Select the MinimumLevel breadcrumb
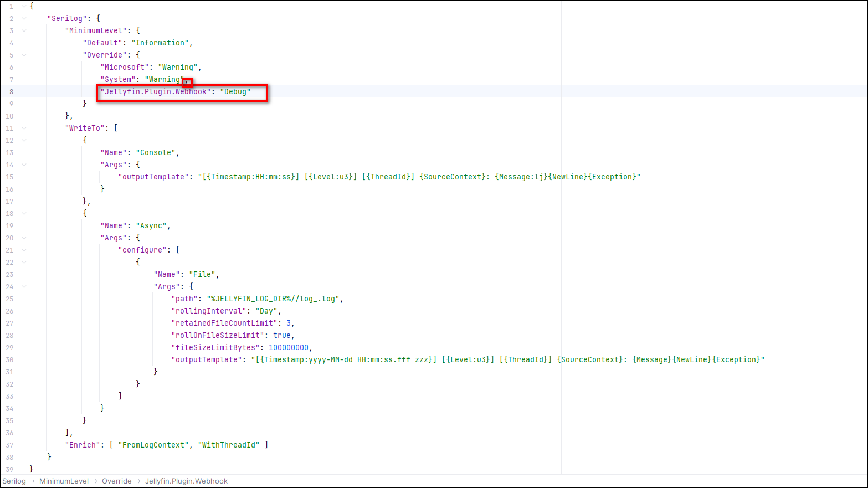 point(64,481)
